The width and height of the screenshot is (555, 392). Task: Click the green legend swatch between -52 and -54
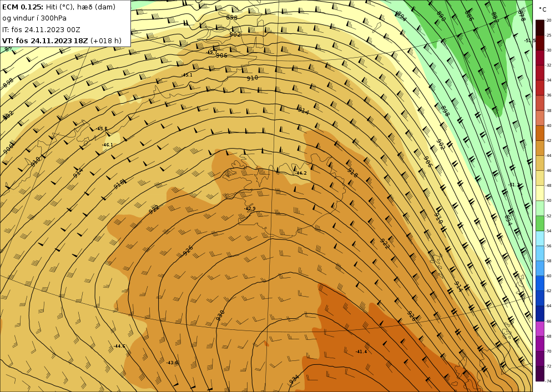coord(540,223)
